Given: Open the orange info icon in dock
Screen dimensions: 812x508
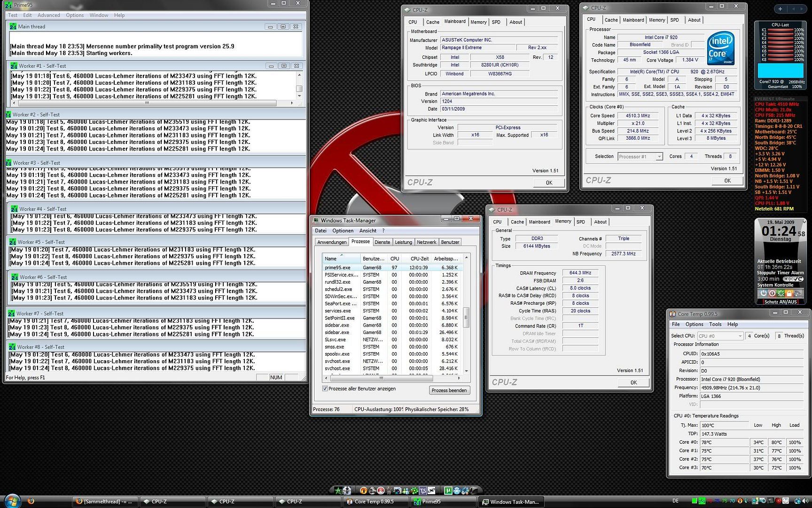Looking at the screenshot, I should point(363,491).
